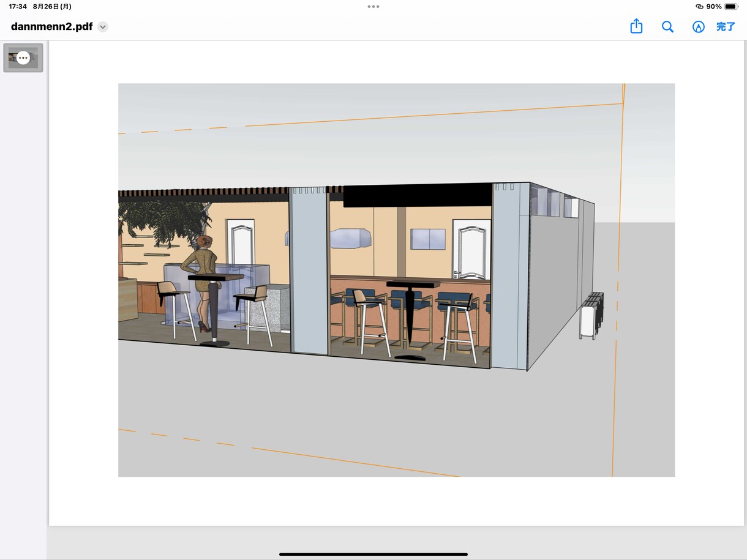Tap the 完了 (Done) button
This screenshot has height=560, width=747.
726,27
